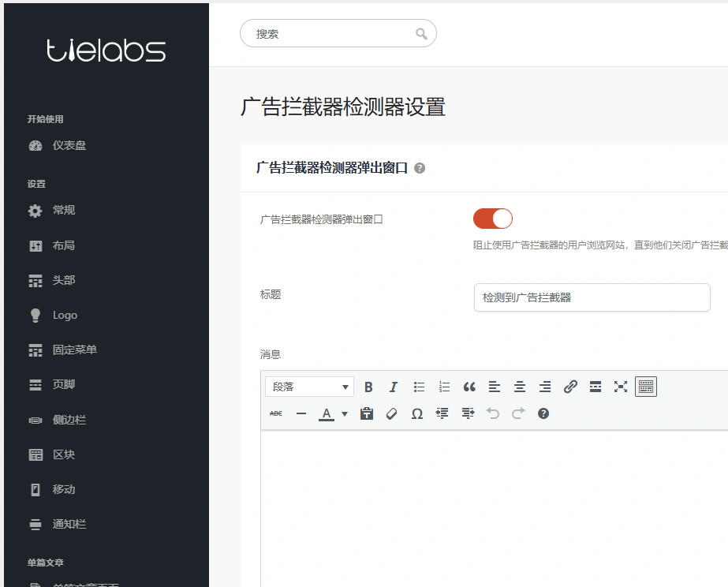Click the 标题 title input field
Image resolution: width=728 pixels, height=587 pixels.
click(x=592, y=297)
